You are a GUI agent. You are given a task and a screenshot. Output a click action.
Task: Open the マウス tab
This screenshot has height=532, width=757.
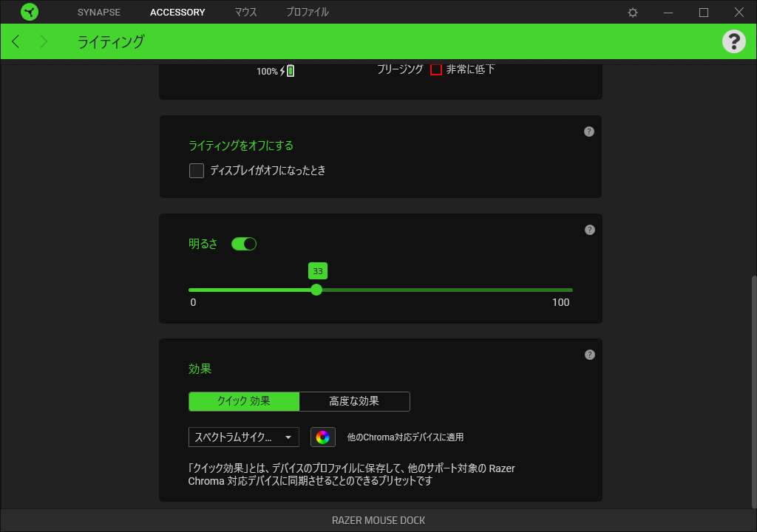click(245, 12)
